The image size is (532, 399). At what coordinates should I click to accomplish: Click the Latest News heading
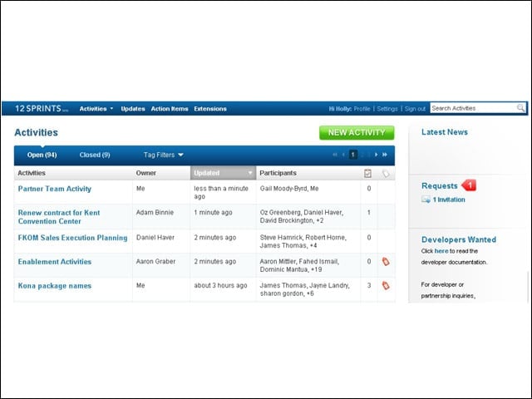tap(445, 132)
